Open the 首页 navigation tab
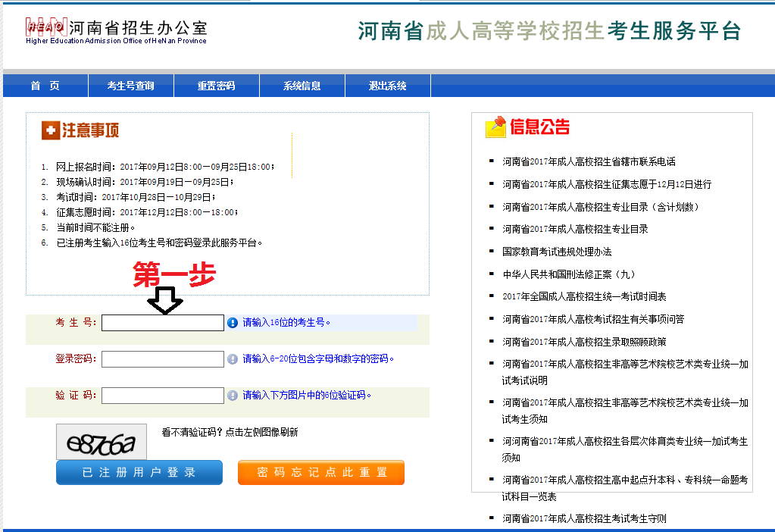This screenshot has width=775, height=532. pos(45,86)
